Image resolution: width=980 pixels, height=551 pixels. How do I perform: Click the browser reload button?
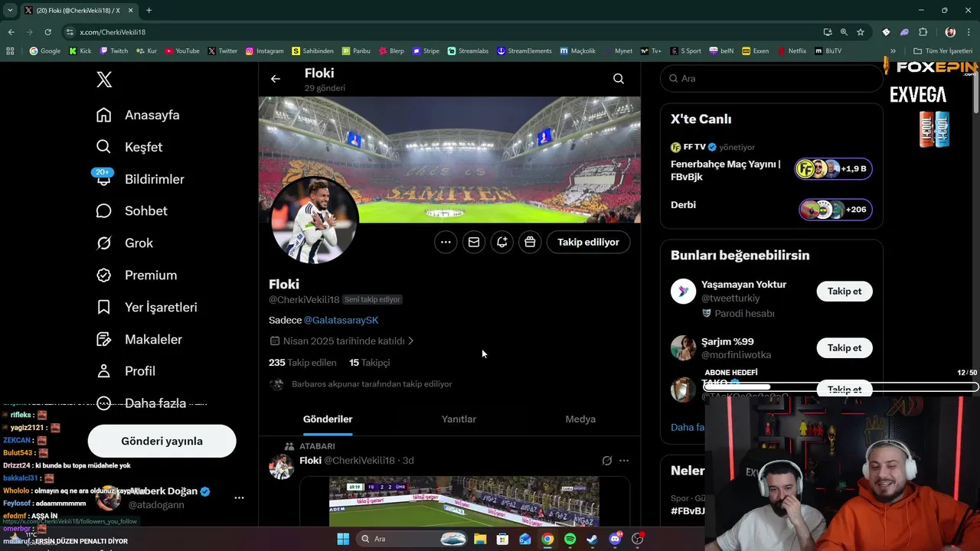coord(47,32)
